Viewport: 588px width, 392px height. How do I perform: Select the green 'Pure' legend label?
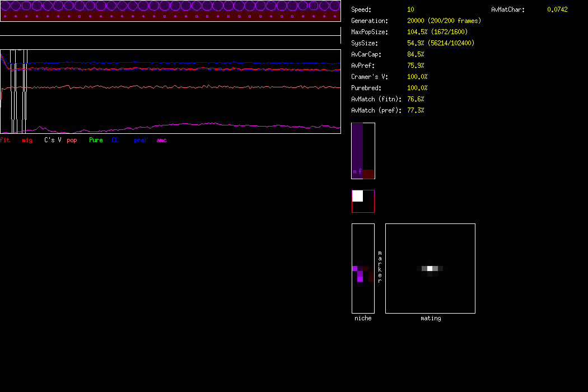[x=96, y=140]
